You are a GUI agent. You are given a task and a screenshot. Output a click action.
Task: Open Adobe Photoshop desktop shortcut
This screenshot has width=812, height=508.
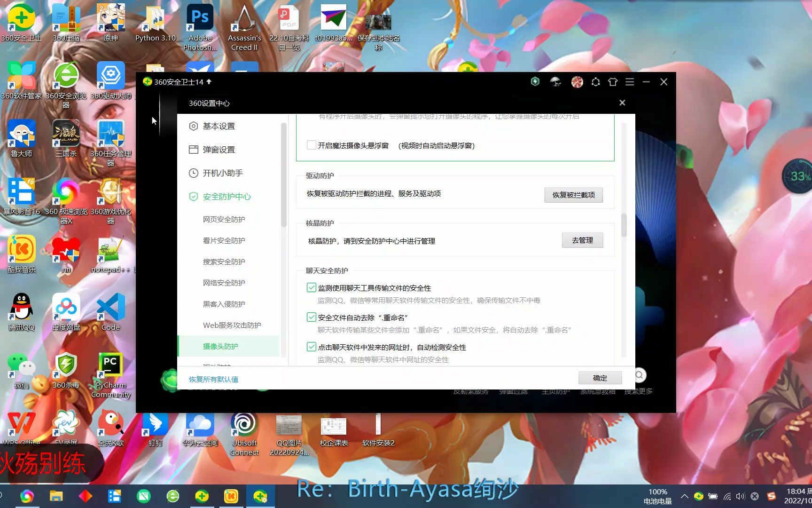click(200, 27)
